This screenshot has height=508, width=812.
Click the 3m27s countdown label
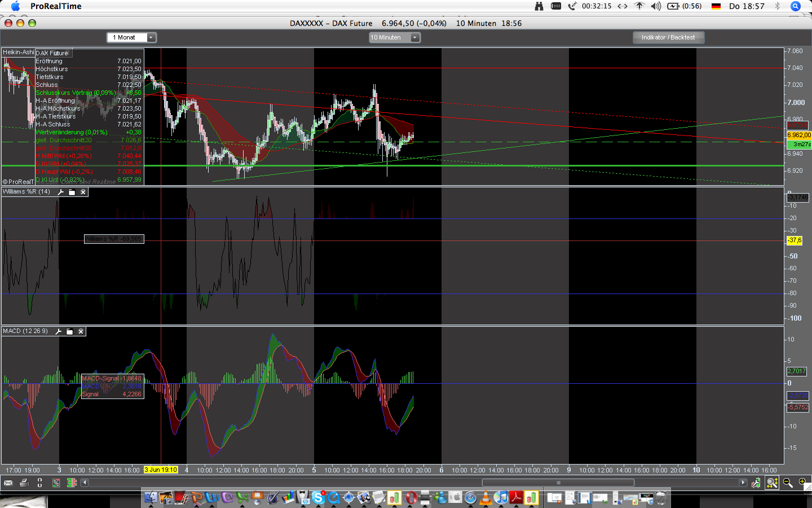799,144
